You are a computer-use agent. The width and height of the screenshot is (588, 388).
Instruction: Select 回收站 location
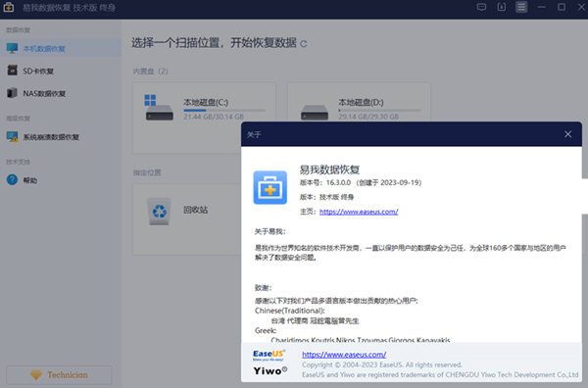point(187,218)
